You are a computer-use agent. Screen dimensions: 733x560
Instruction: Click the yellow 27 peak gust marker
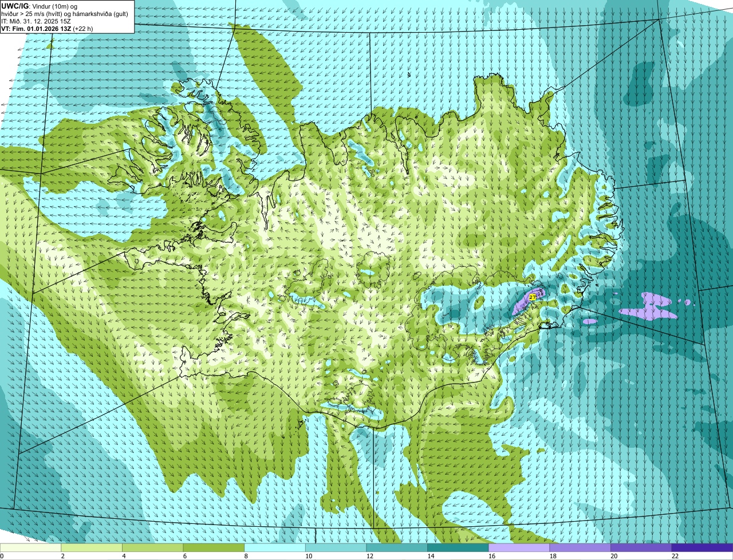(x=533, y=297)
